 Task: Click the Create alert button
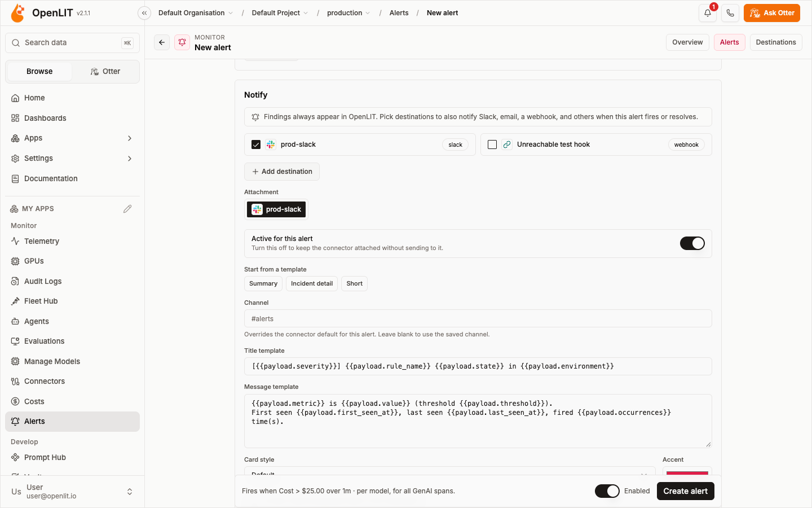(686, 491)
